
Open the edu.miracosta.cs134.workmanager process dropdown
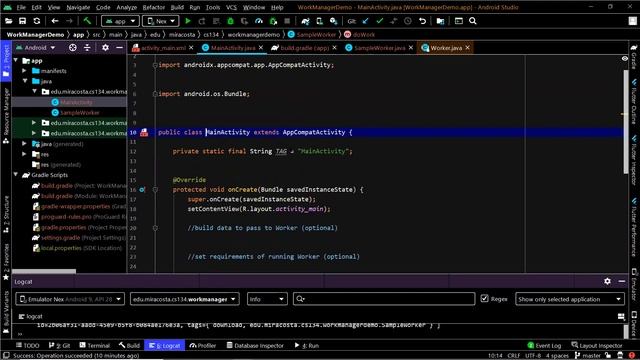(184, 299)
